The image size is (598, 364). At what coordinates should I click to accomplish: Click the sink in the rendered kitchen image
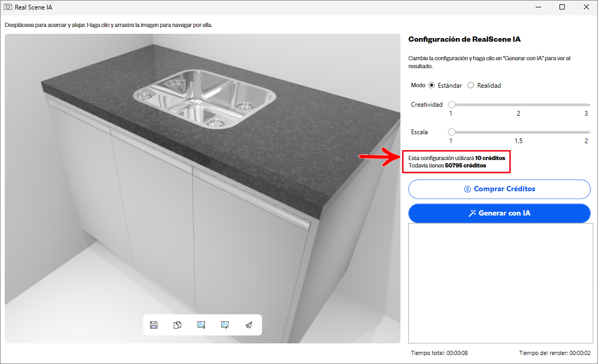click(x=204, y=98)
